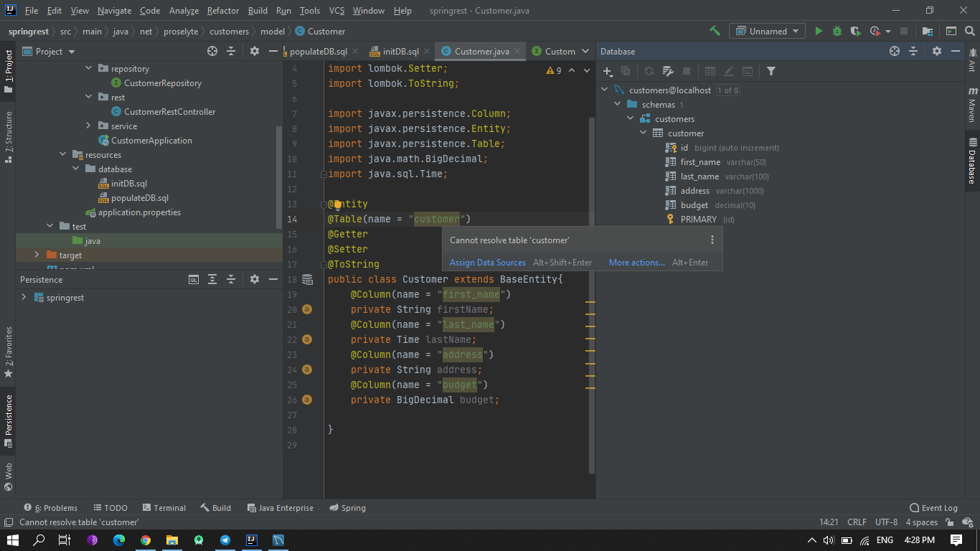Open Project panel gear settings

pyautogui.click(x=254, y=51)
